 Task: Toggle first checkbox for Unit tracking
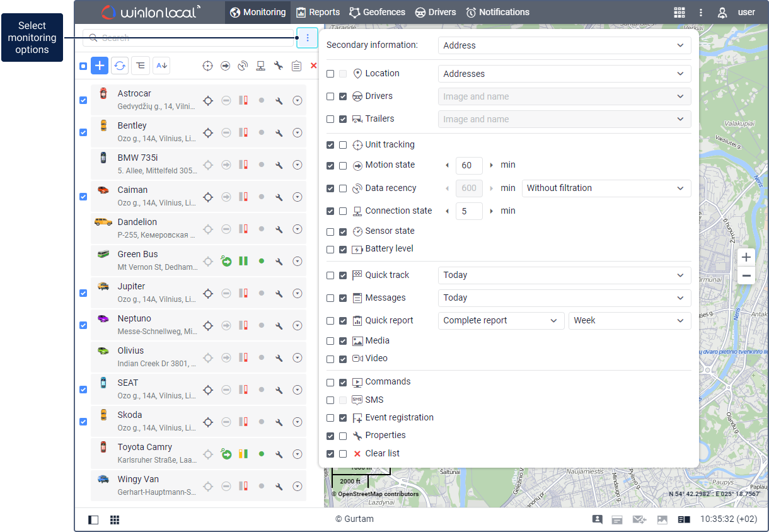pos(330,145)
